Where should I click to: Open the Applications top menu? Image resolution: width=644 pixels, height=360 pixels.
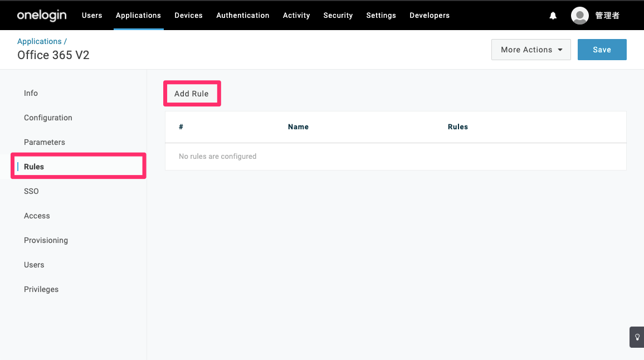pos(138,15)
